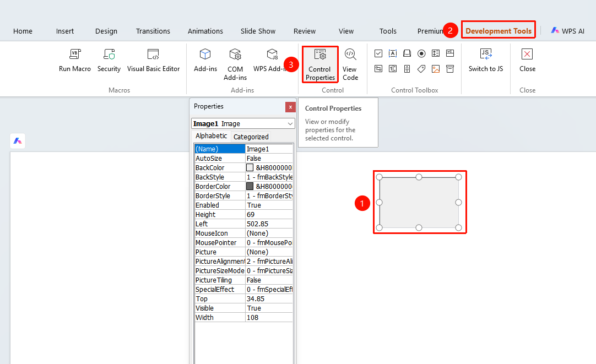
Task: Insert a Command Button control
Action: 407,53
